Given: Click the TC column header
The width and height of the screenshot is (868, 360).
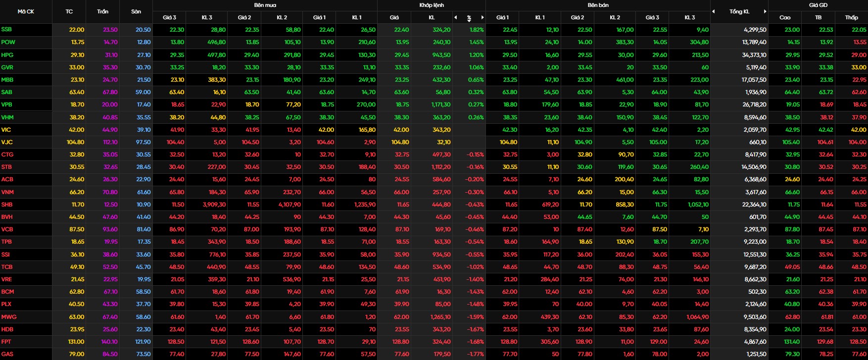Looking at the screenshot, I should point(69,11).
